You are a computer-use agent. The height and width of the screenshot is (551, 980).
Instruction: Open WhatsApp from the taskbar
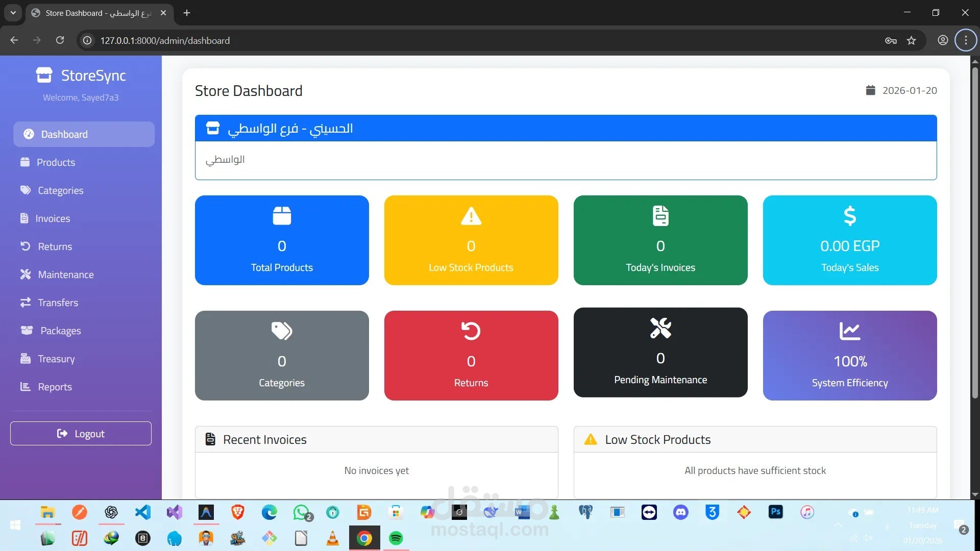[301, 513]
